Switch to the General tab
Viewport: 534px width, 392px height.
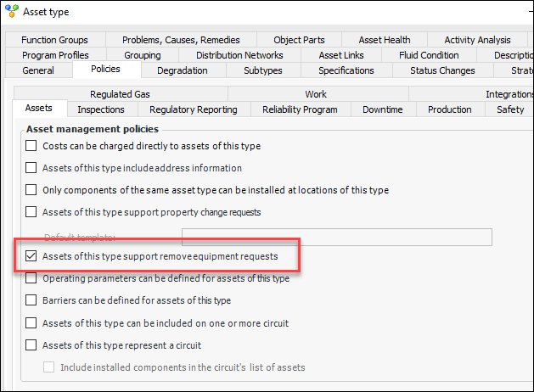38,70
